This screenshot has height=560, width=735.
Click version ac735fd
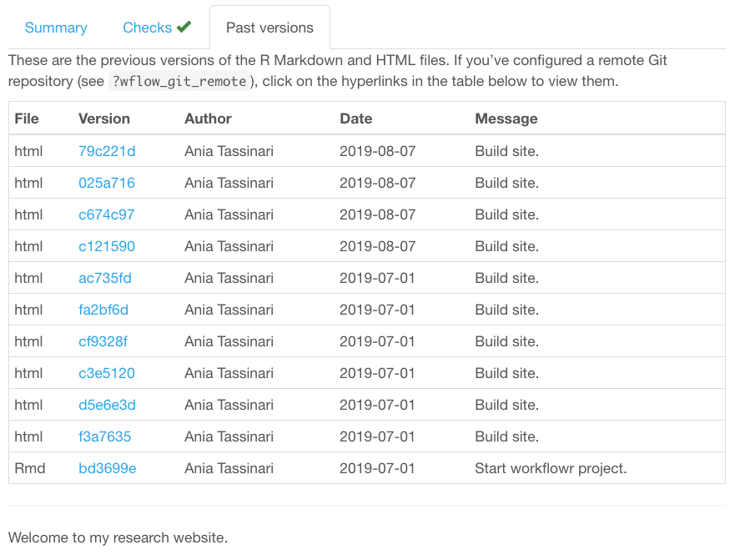pyautogui.click(x=103, y=278)
